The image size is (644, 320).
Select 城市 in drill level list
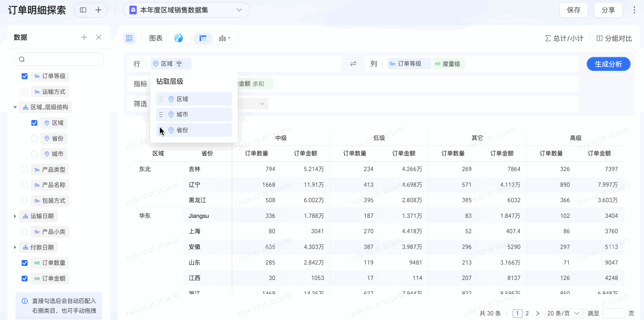[194, 115]
